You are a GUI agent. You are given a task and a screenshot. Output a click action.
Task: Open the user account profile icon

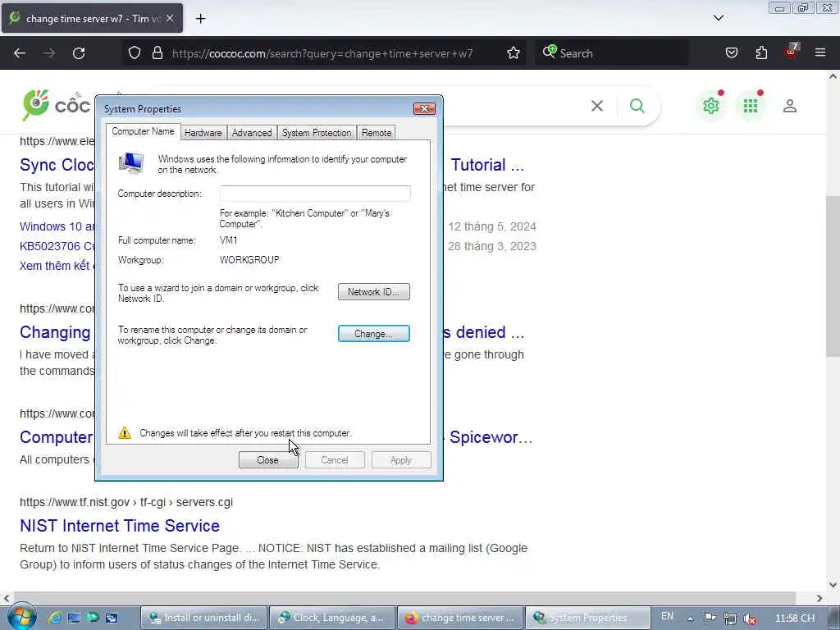790,106
